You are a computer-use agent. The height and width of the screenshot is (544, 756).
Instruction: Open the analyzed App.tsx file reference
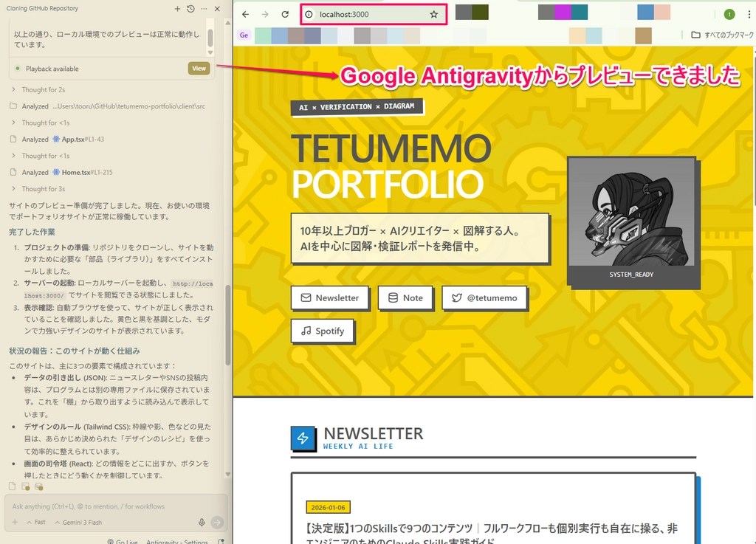(x=83, y=140)
